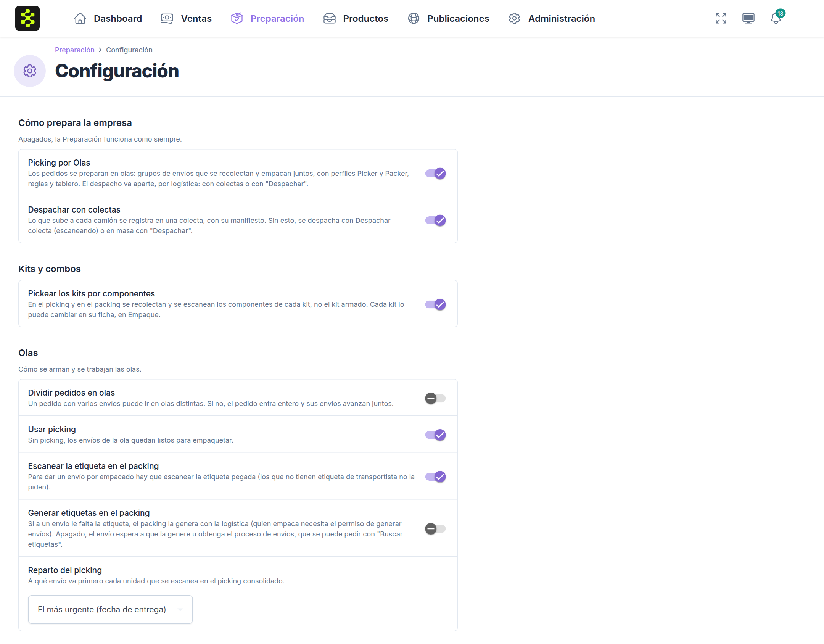Follow the Preparación breadcrumb link
The height and width of the screenshot is (644, 824).
coord(74,50)
